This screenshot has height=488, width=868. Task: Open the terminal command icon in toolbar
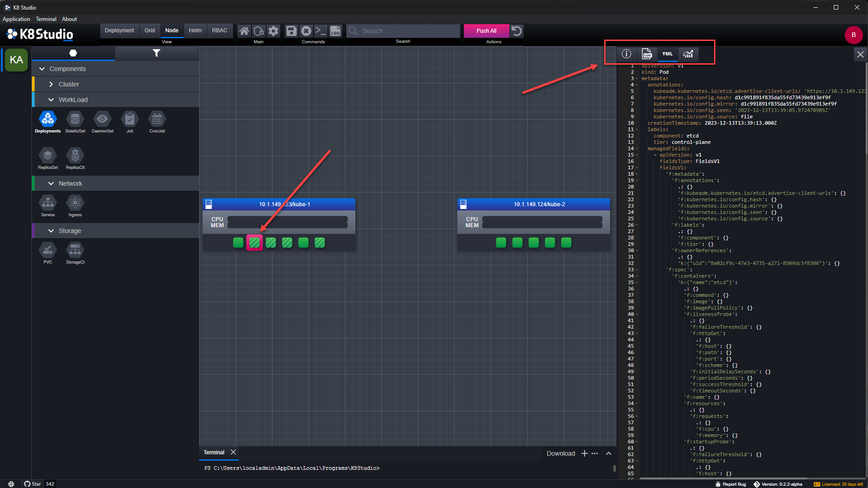coord(321,31)
